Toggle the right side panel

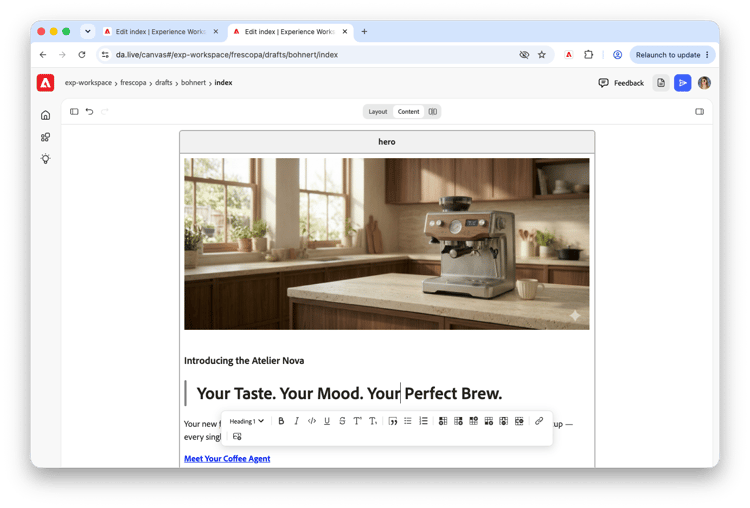(699, 111)
